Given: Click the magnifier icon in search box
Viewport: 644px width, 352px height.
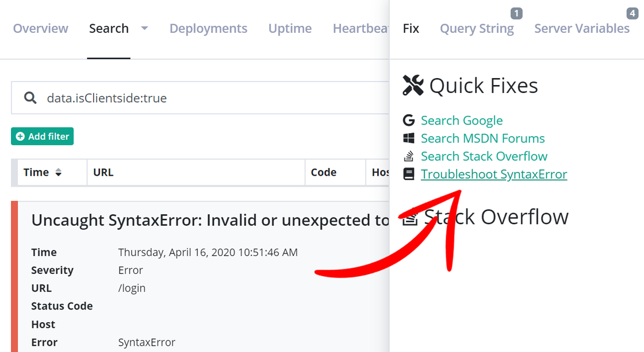Looking at the screenshot, I should [30, 98].
